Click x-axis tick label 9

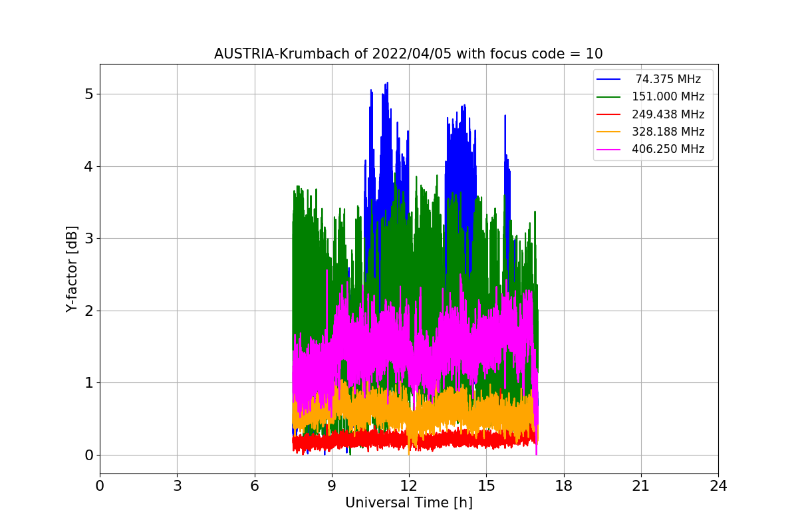coord(332,486)
